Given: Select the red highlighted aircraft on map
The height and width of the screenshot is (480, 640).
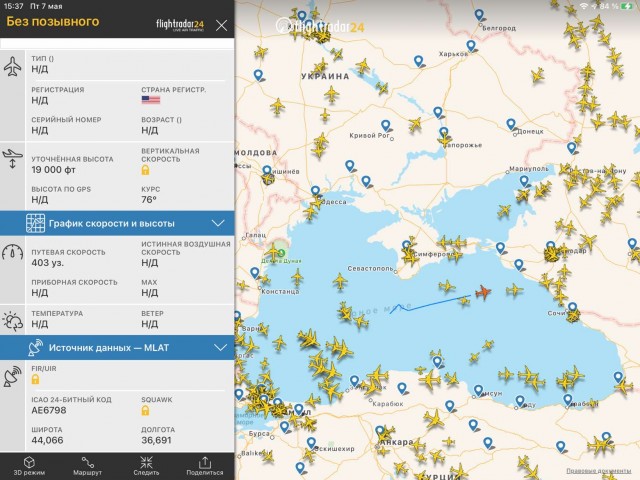Looking at the screenshot, I should point(483,292).
